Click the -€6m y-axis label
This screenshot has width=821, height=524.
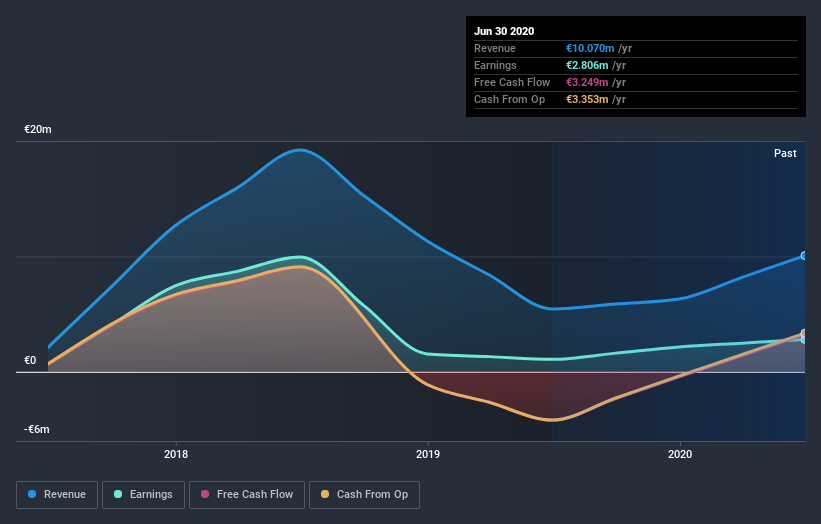click(x=37, y=429)
